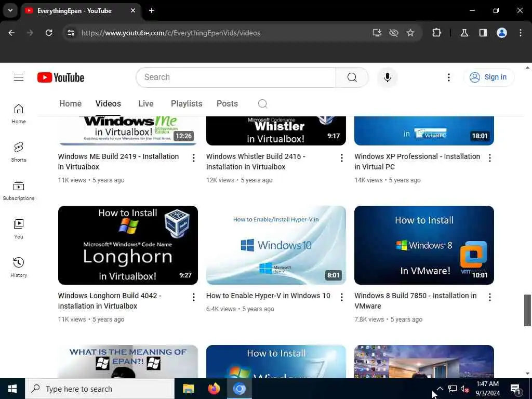Open File Explorer from the taskbar
The width and height of the screenshot is (532, 399).
point(188,389)
